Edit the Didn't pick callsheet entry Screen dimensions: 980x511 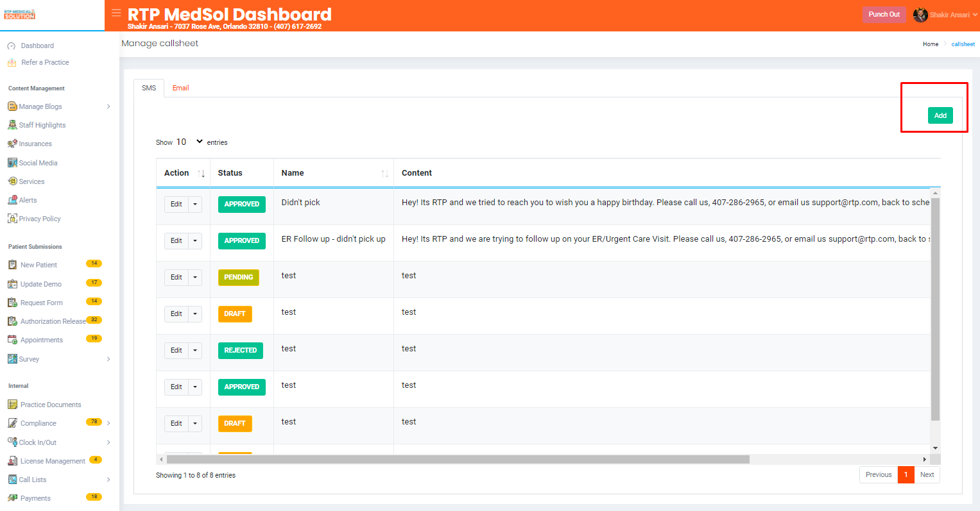pos(176,204)
